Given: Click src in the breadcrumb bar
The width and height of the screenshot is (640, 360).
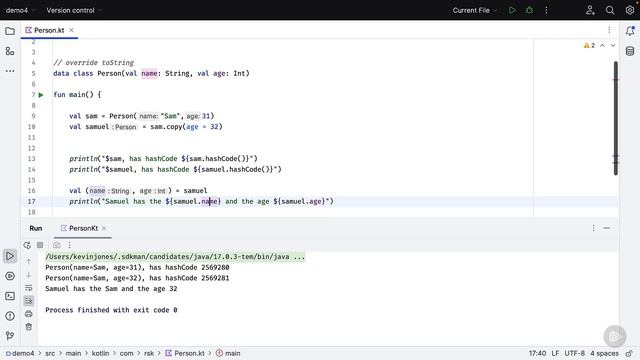Looking at the screenshot, I should pos(50,353).
